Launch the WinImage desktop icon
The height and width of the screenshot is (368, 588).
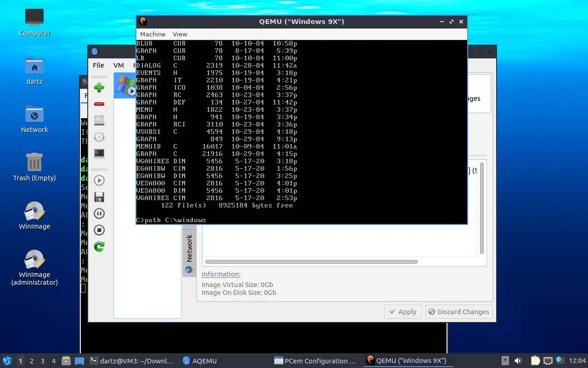(x=34, y=216)
